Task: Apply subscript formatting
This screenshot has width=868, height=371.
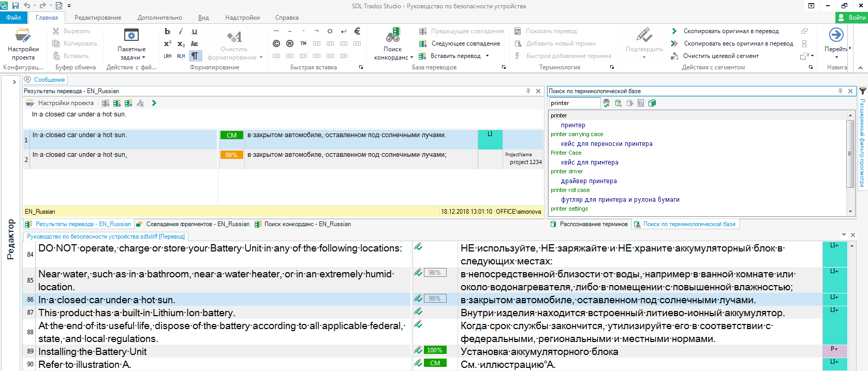Action: (181, 44)
